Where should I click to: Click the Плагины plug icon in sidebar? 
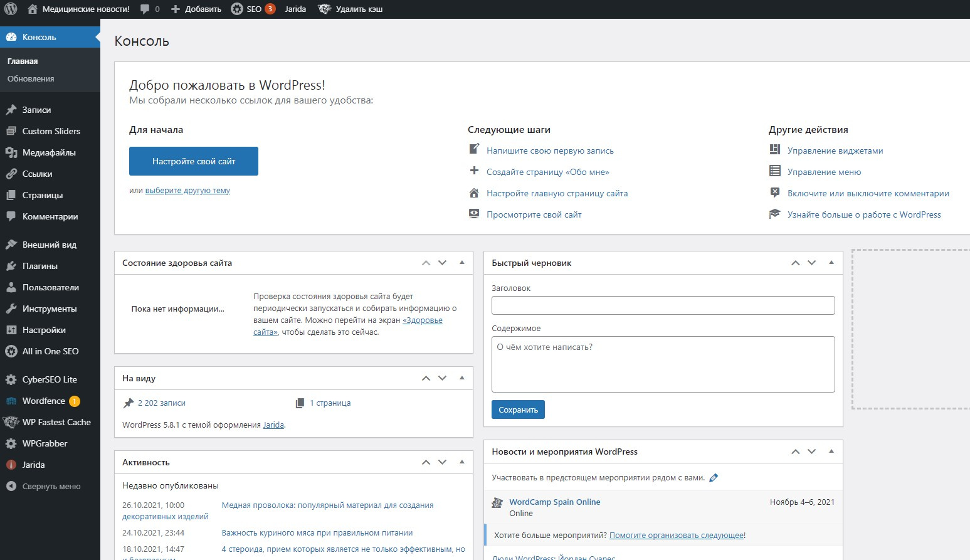(x=11, y=266)
